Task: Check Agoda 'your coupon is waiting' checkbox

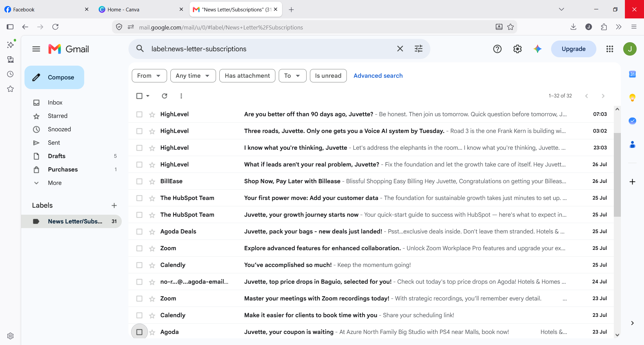Action: click(139, 332)
